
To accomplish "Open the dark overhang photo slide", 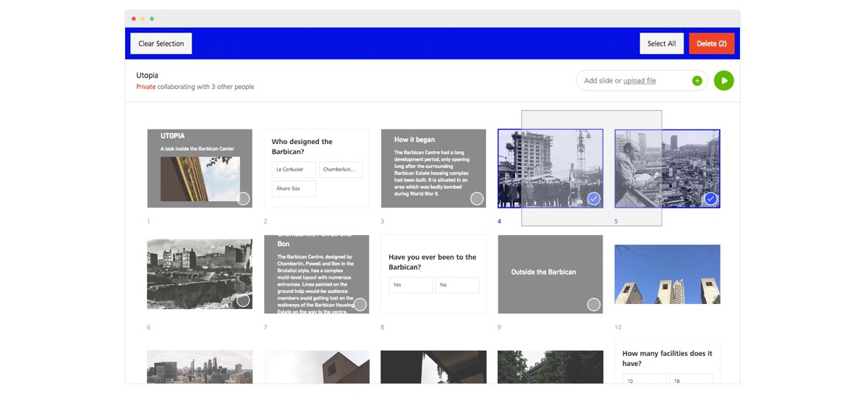I will (433, 367).
